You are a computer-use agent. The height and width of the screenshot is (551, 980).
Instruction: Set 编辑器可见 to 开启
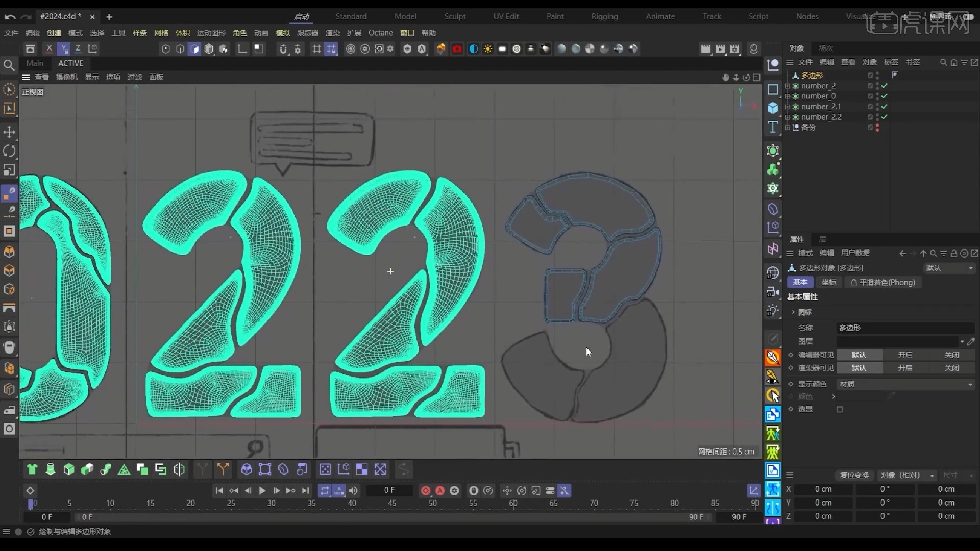click(x=905, y=355)
